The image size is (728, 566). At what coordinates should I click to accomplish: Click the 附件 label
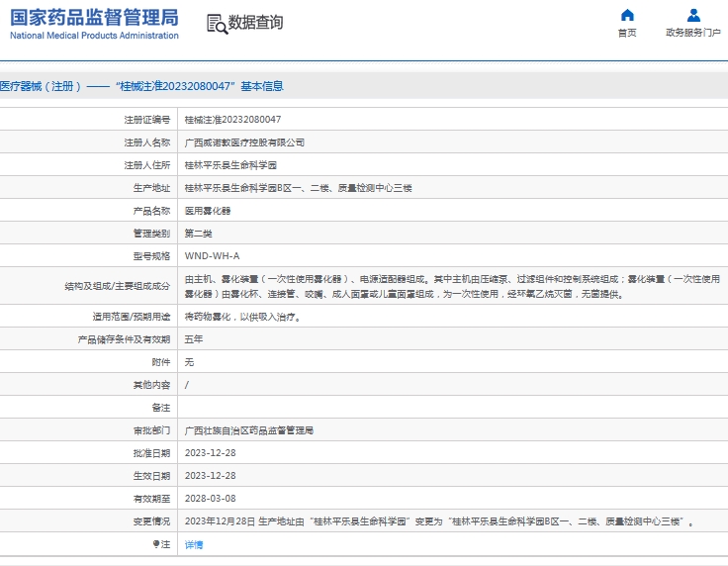[x=161, y=362]
